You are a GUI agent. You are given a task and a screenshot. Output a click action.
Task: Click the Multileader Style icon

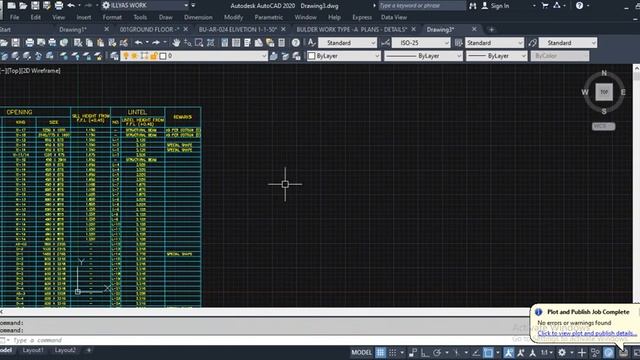click(532, 42)
